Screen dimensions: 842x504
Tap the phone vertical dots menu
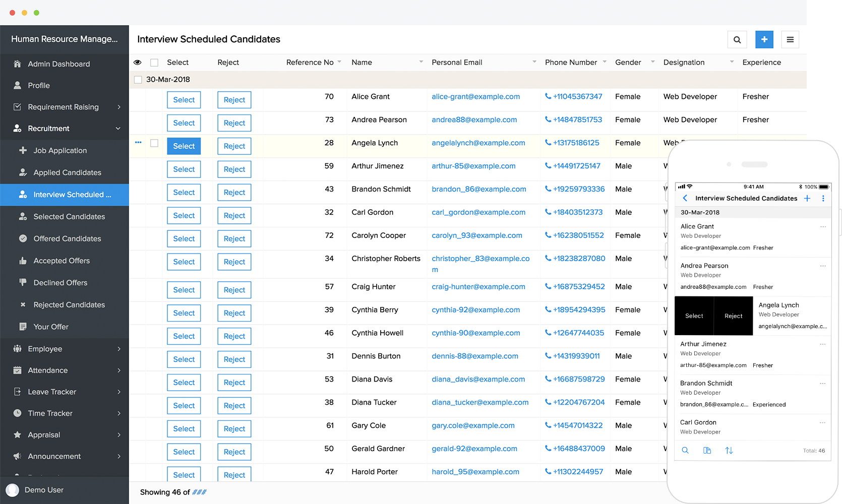coord(823,199)
